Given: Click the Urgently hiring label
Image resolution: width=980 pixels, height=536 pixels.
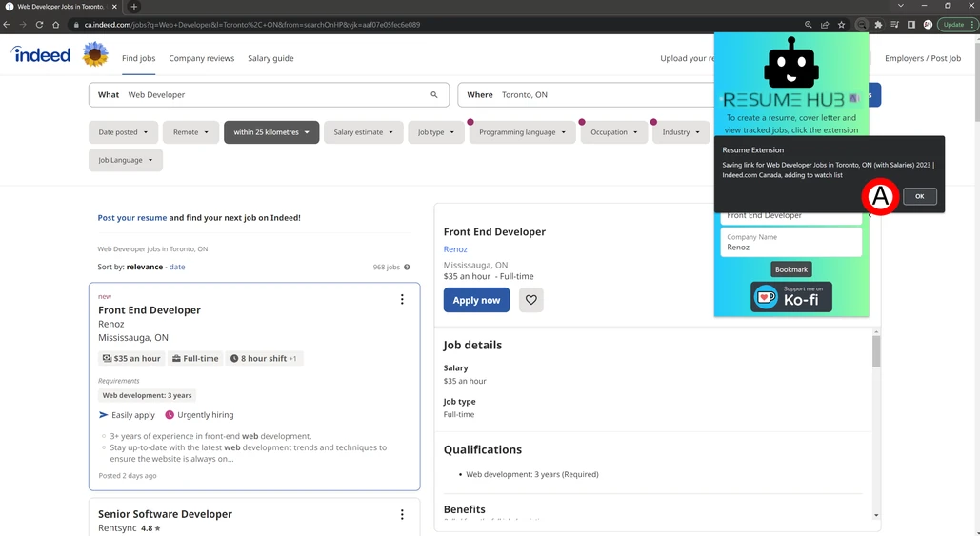Looking at the screenshot, I should click(x=199, y=415).
